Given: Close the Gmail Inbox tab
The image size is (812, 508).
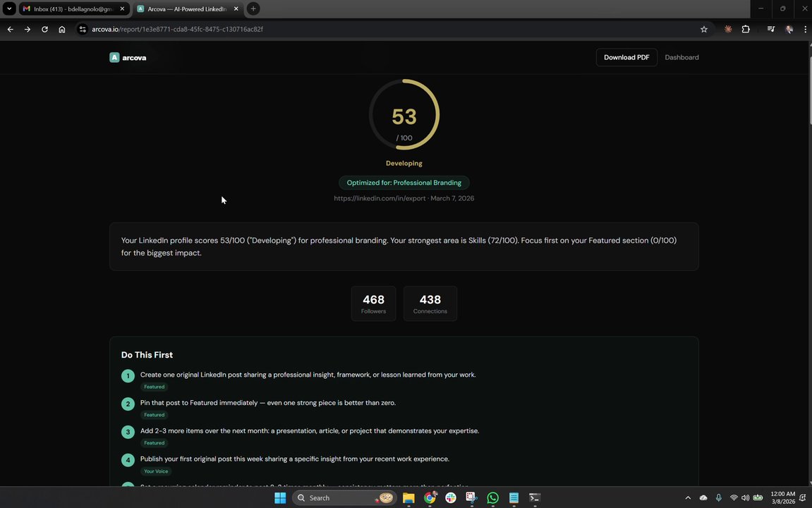Looking at the screenshot, I should (x=122, y=8).
